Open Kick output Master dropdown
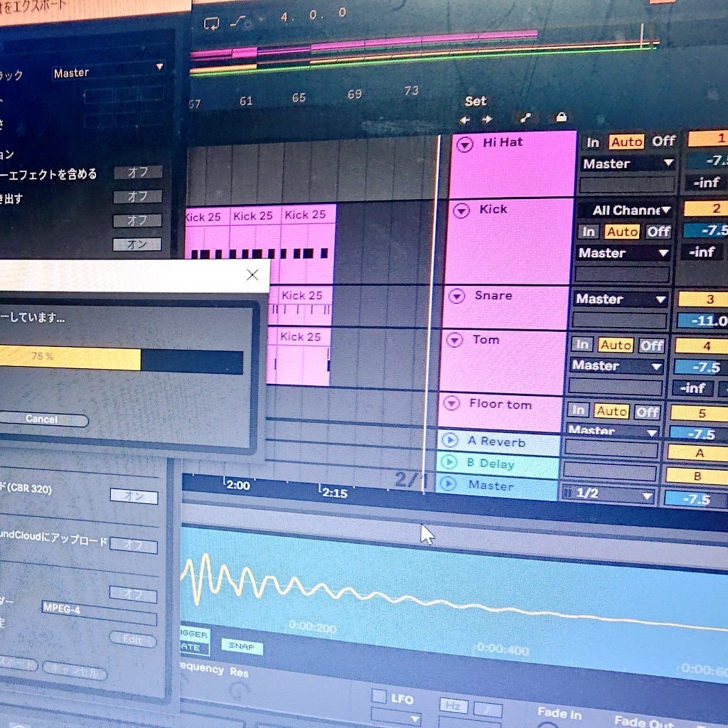 (x=623, y=253)
